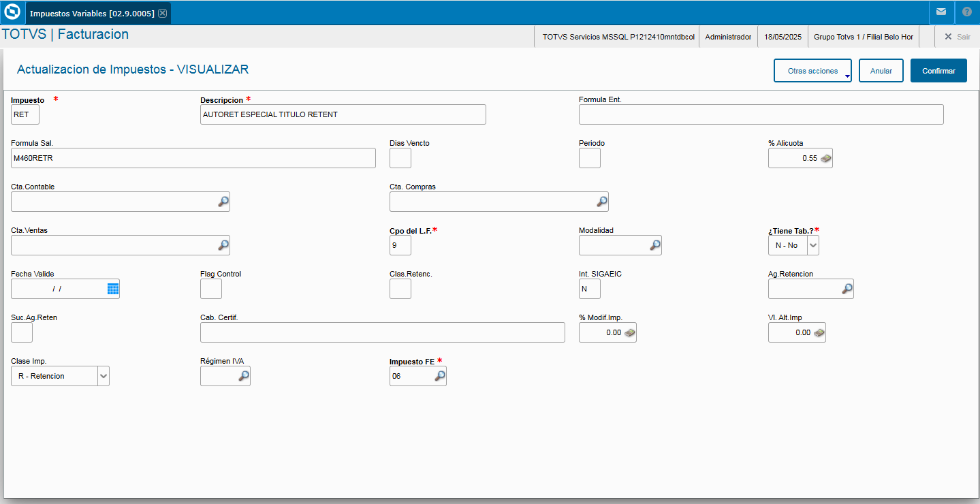Click the Cab. Certif. input field
Image resolution: width=980 pixels, height=504 pixels.
pyautogui.click(x=383, y=332)
